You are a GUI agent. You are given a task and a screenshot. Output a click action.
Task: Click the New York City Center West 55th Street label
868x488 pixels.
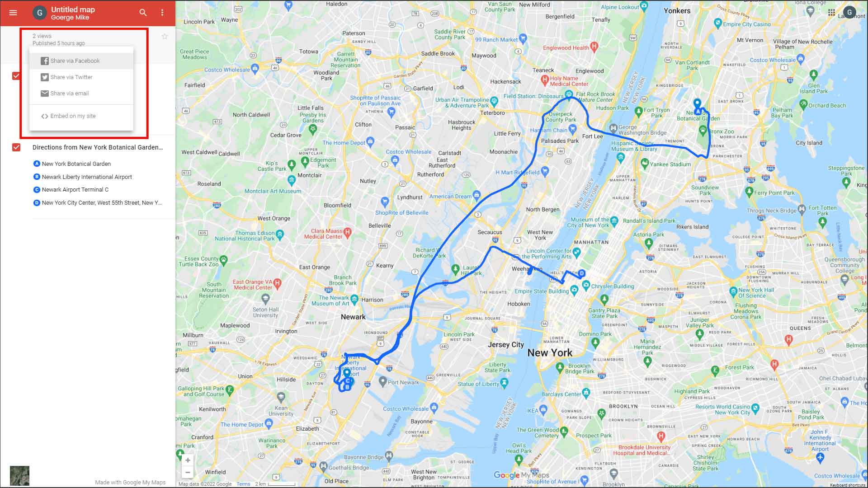[101, 202]
